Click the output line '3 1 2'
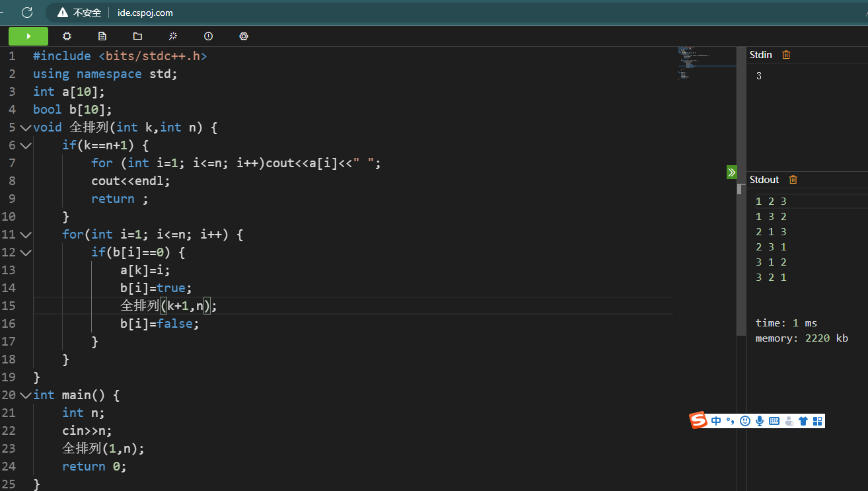Image resolution: width=868 pixels, height=491 pixels. (771, 262)
